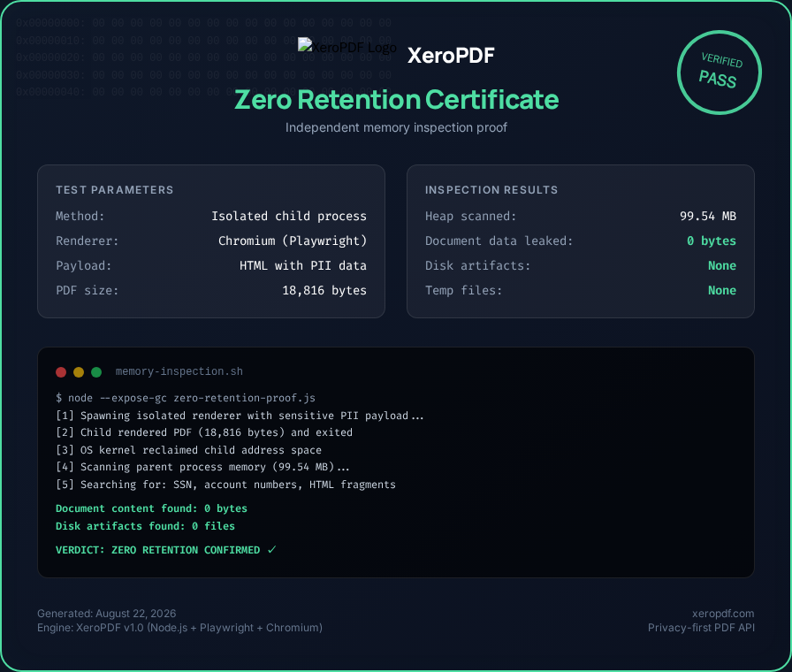Viewport: 792px width, 672px height.
Task: Click the memory-inspection.sh terminal title
Action: tap(179, 371)
